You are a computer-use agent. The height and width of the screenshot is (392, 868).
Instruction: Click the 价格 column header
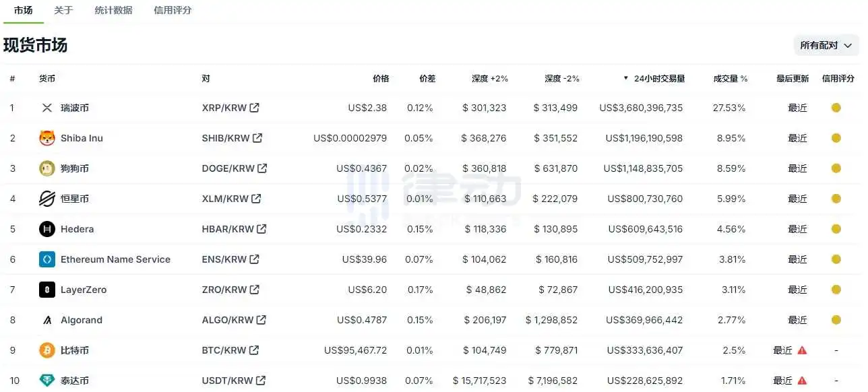pyautogui.click(x=381, y=79)
